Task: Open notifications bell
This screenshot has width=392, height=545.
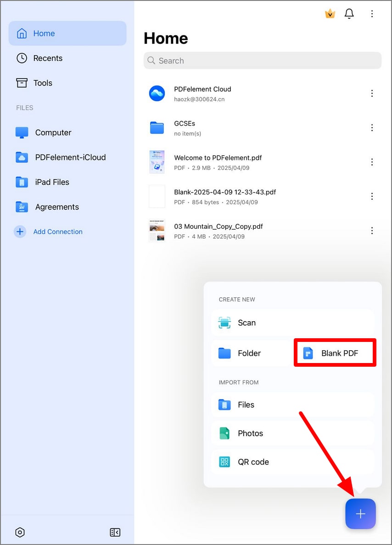Action: pos(349,13)
